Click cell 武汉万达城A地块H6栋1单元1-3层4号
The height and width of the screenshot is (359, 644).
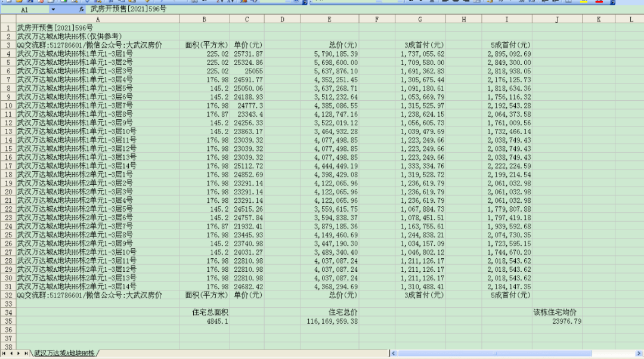click(75, 79)
